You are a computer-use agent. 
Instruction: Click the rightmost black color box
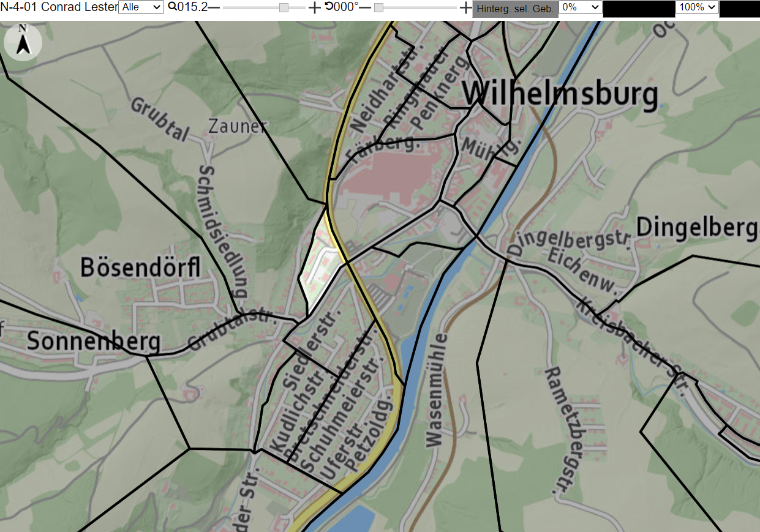[x=740, y=9]
